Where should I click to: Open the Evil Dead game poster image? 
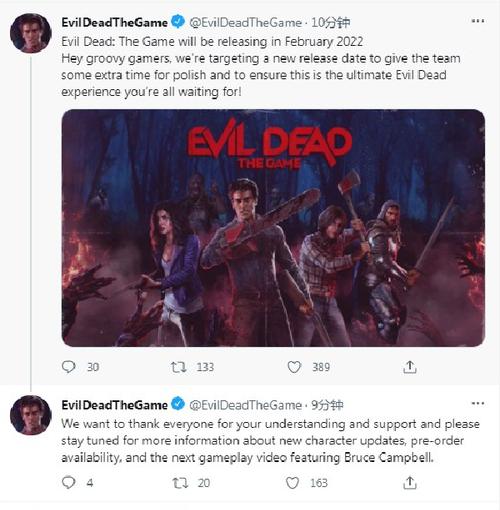click(273, 228)
